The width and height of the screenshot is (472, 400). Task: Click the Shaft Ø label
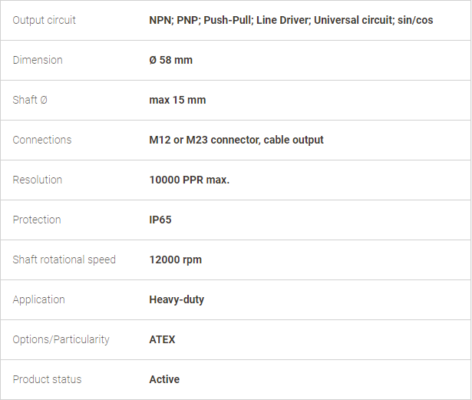30,100
